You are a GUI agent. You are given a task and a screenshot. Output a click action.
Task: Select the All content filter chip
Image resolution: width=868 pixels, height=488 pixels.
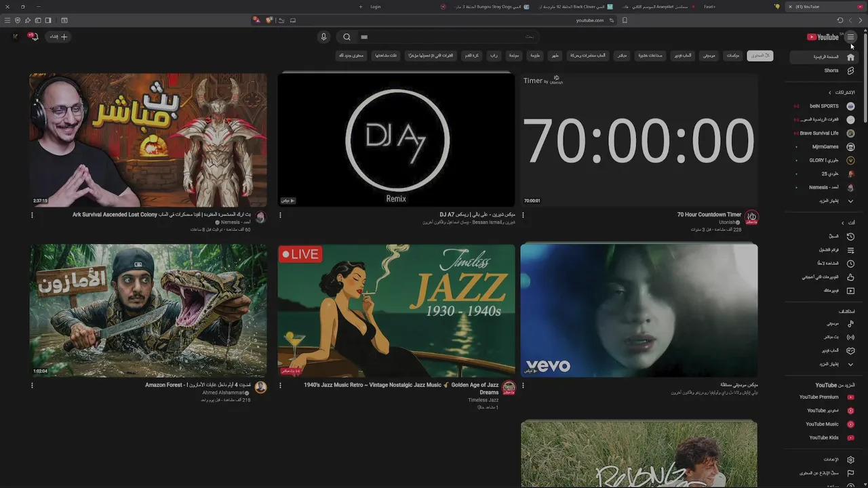(x=759, y=56)
